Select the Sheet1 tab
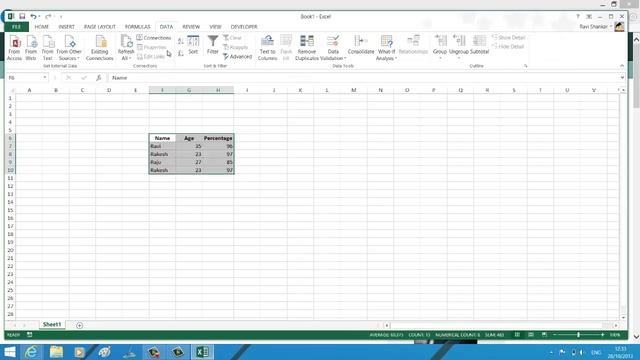640x360 pixels. click(x=52, y=324)
